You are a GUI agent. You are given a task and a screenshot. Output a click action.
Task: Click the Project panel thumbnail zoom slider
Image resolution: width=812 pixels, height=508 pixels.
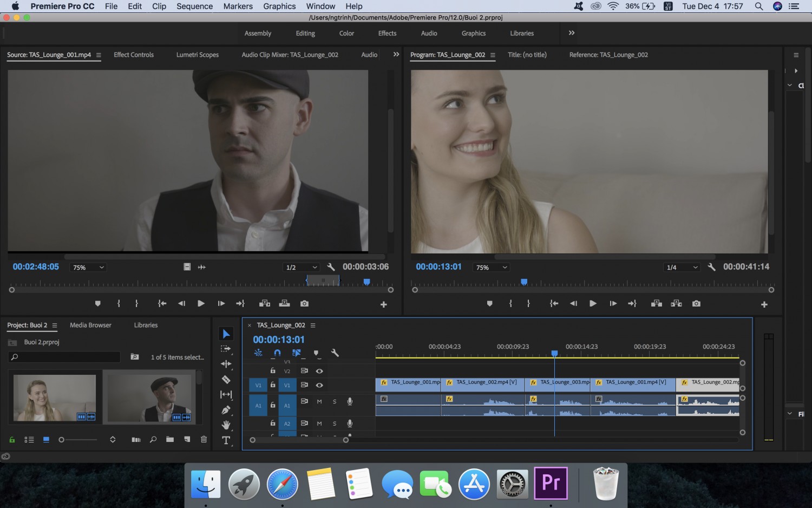(78, 440)
